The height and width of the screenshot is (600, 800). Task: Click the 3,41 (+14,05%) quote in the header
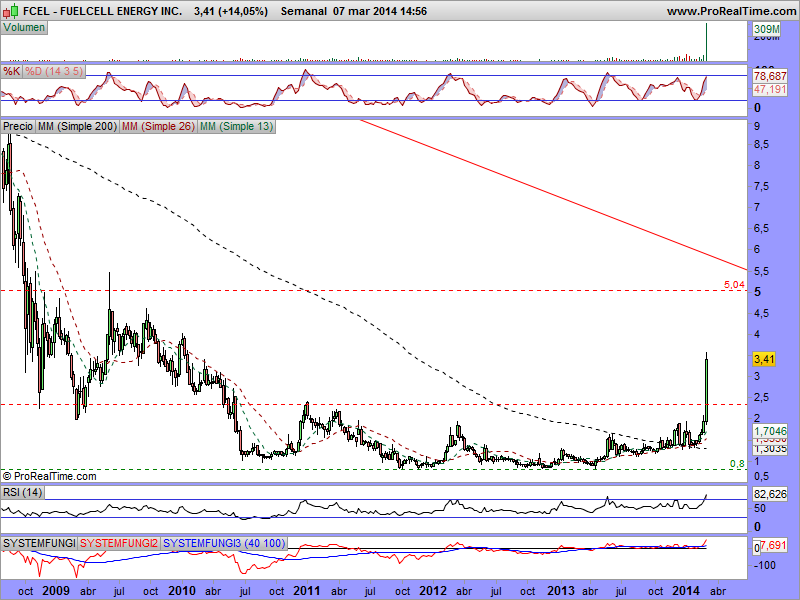click(x=231, y=11)
